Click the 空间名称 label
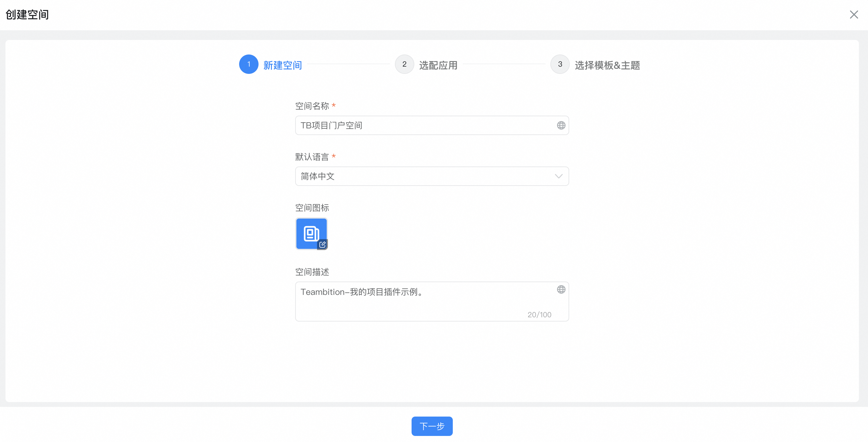The width and height of the screenshot is (868, 442). [312, 106]
